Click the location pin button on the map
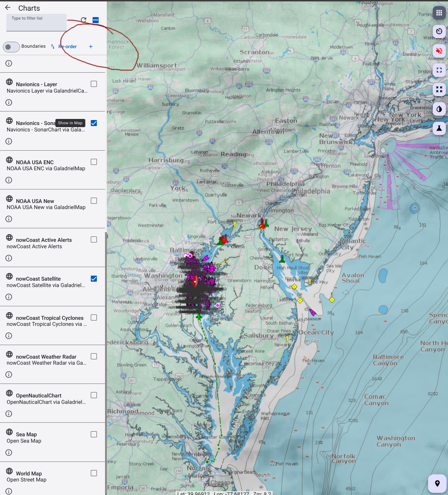 coord(437,483)
